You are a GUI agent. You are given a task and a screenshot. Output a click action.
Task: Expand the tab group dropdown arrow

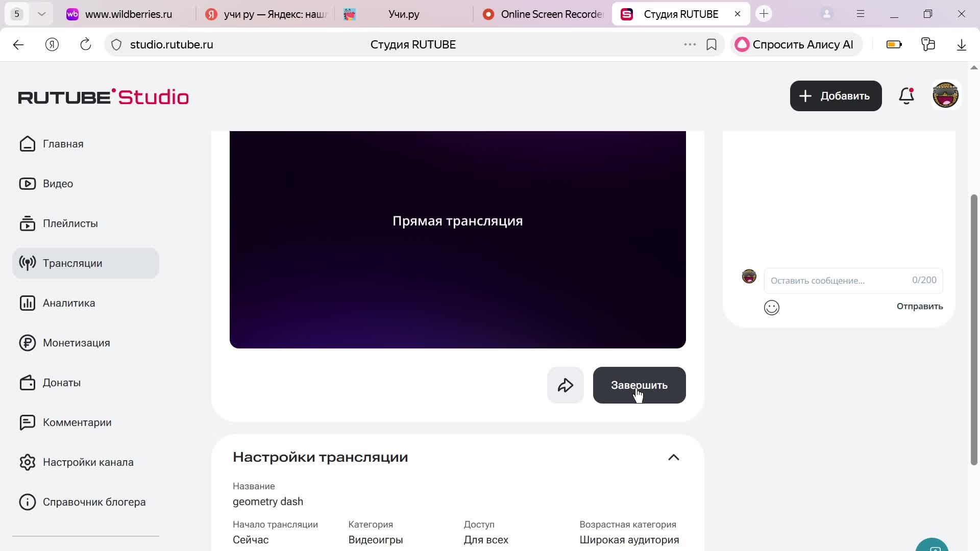point(42,14)
